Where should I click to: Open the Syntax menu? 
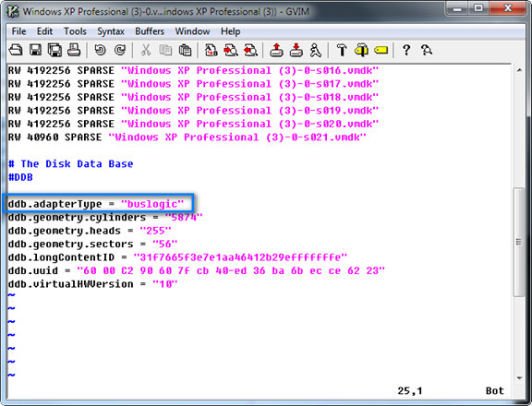111,31
